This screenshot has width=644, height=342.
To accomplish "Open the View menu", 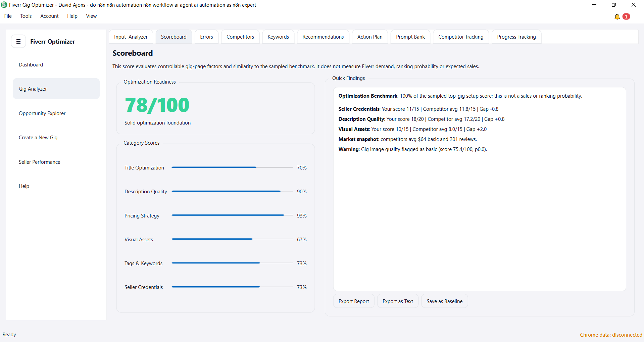I will point(91,16).
